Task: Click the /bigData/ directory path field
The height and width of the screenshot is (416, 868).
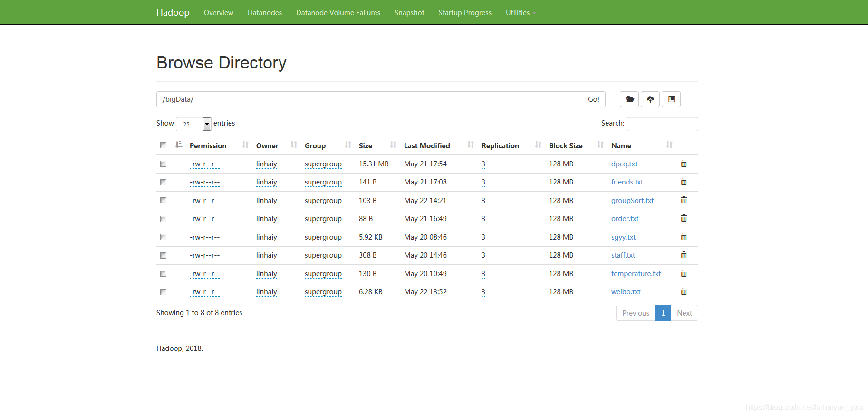Action: [369, 99]
